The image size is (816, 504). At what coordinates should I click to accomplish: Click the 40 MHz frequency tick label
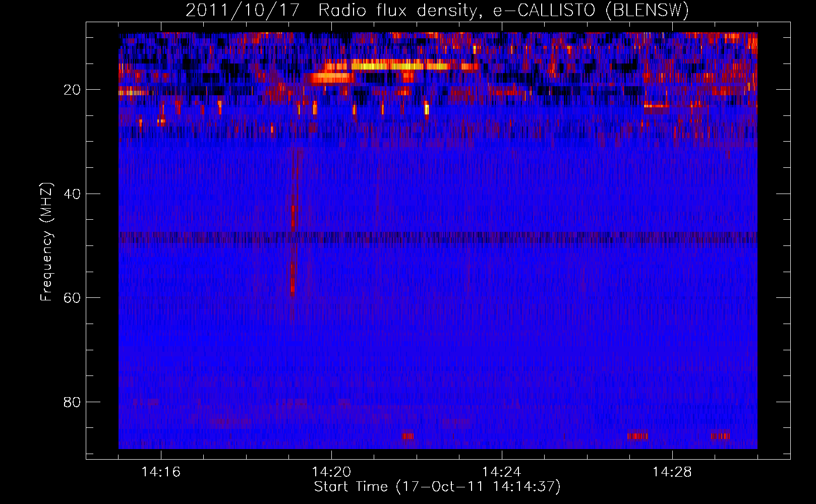tap(72, 194)
